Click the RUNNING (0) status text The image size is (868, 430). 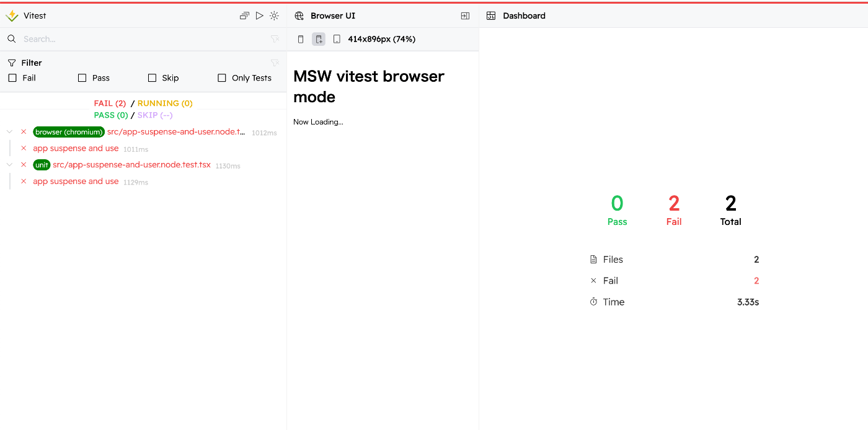click(165, 103)
